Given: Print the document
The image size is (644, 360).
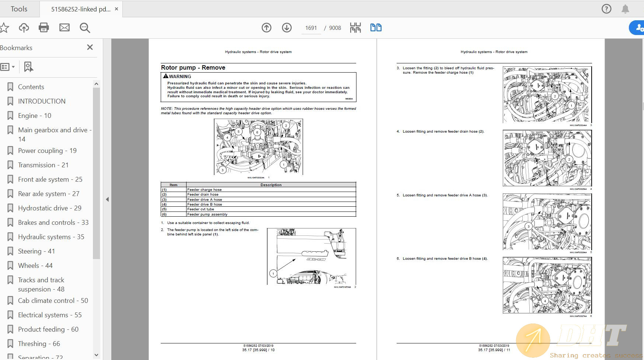Looking at the screenshot, I should 44,28.
